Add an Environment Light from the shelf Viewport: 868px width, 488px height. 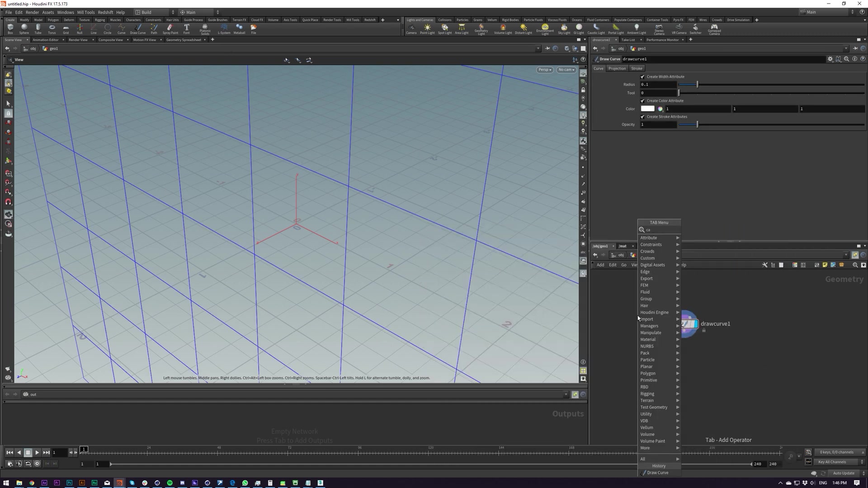click(x=545, y=29)
